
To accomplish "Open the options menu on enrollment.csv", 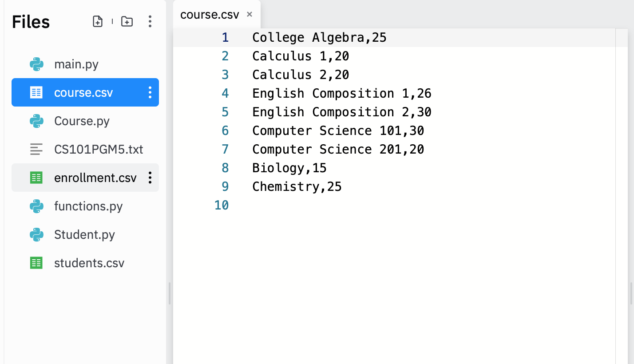I will (x=150, y=178).
